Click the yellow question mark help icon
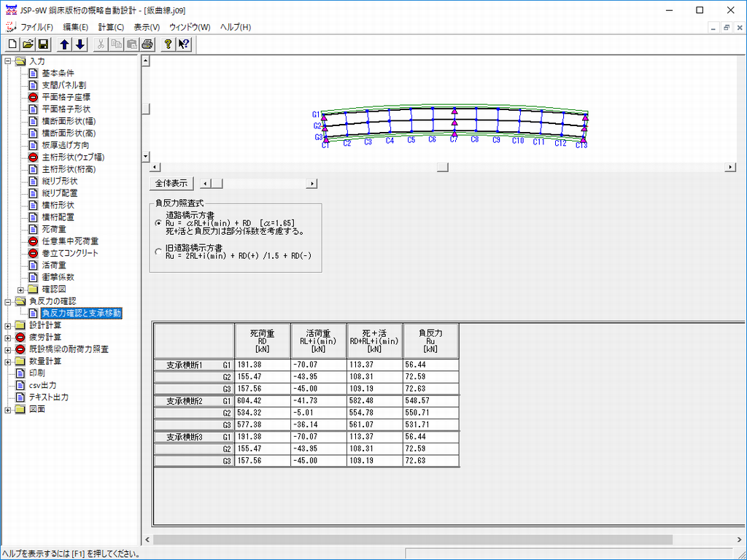Image resolution: width=747 pixels, height=560 pixels. (x=169, y=44)
